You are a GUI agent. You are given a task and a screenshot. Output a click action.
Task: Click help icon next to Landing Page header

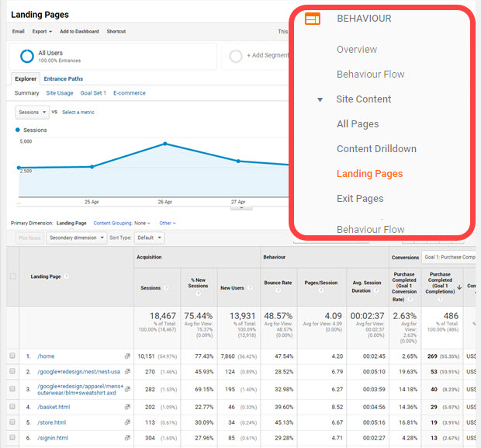point(67,276)
